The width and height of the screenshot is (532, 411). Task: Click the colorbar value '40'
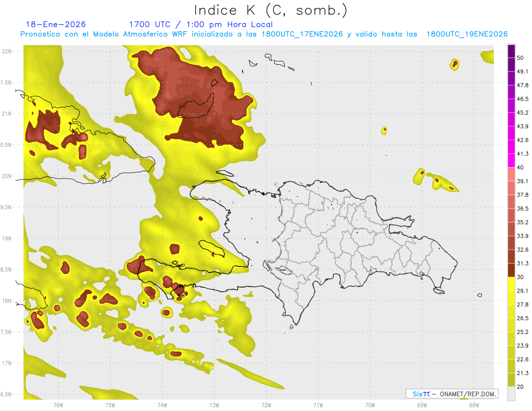(520, 168)
